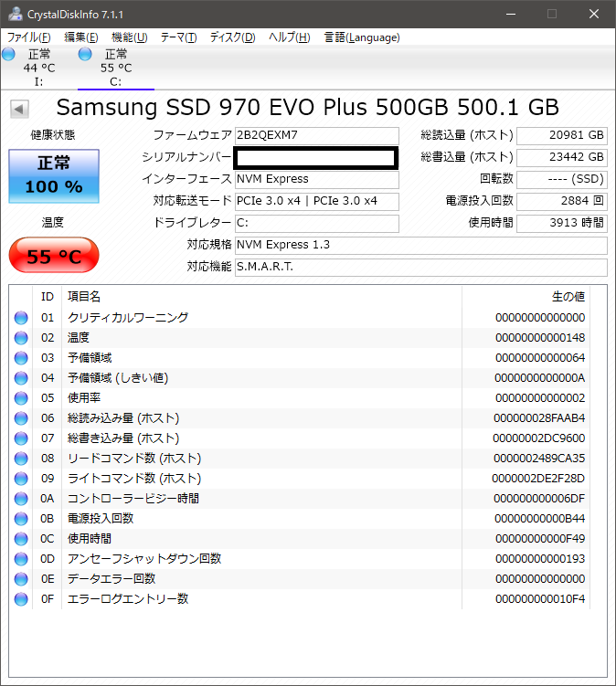Click the red 55 °C temperature button

click(x=54, y=255)
